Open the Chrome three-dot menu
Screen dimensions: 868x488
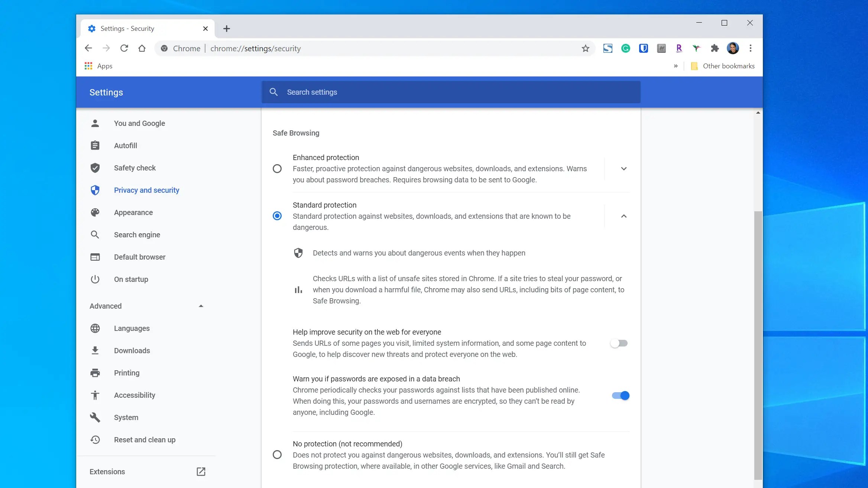click(751, 48)
